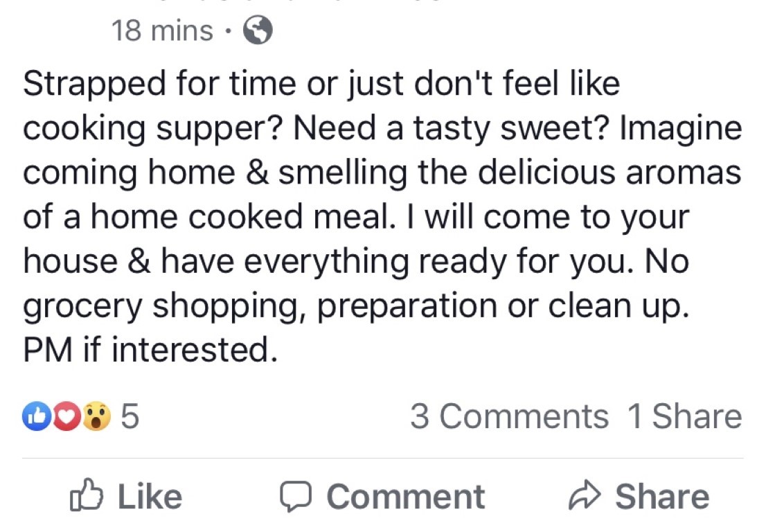
Task: Show who reacted via the "5" count
Action: [x=130, y=416]
